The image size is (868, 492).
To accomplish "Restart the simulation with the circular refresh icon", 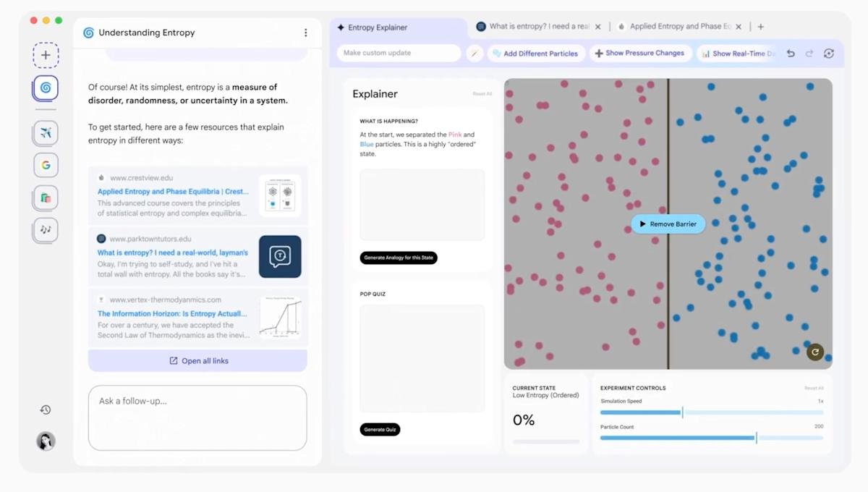I will (815, 352).
